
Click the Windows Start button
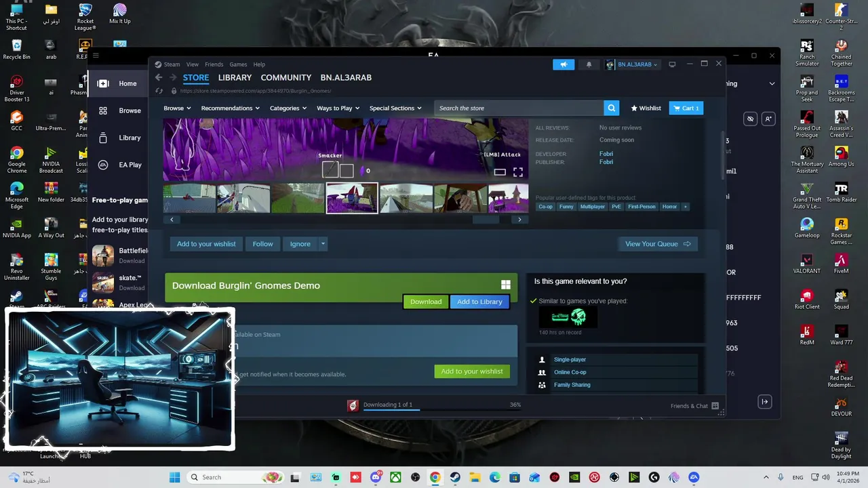[174, 477]
